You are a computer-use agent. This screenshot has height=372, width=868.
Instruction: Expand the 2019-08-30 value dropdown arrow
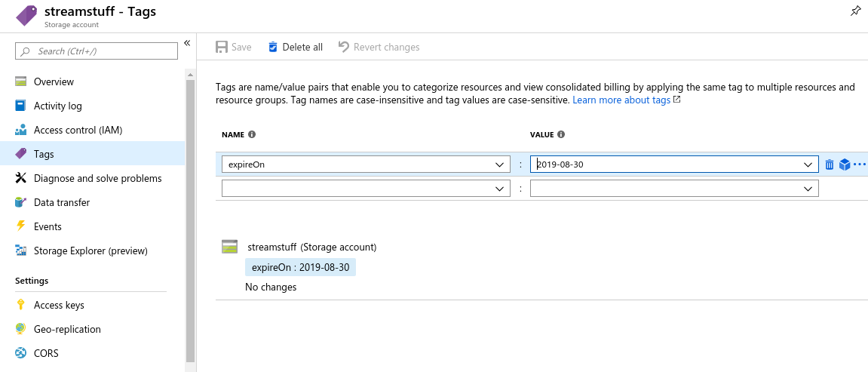pos(808,165)
